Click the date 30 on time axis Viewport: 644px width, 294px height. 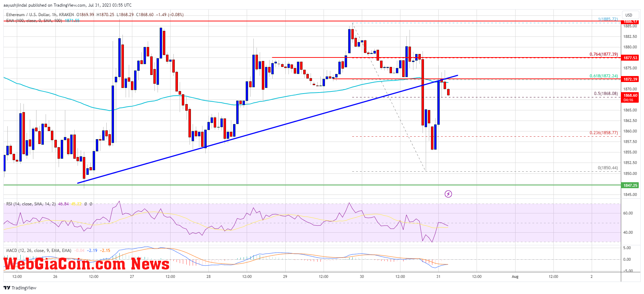tap(362, 276)
